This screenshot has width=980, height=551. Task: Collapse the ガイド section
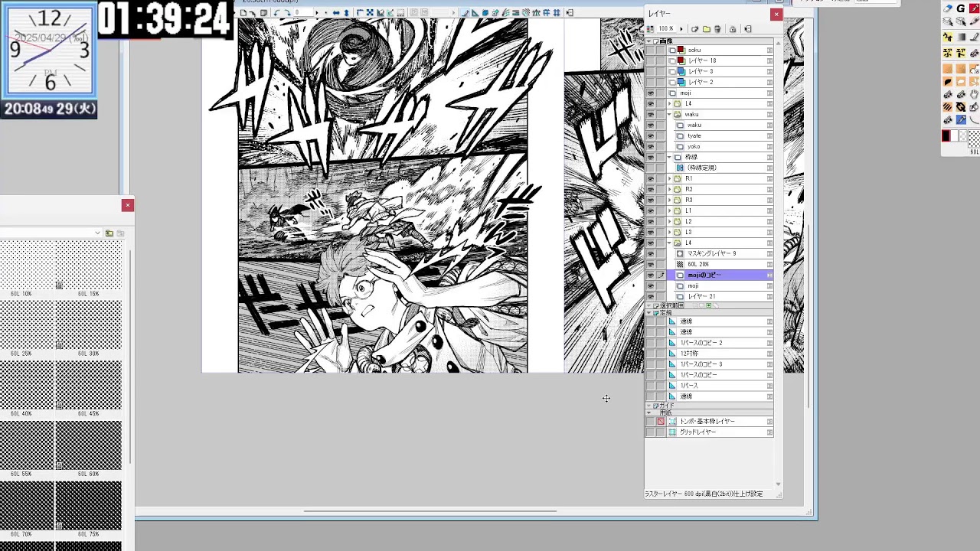(649, 405)
